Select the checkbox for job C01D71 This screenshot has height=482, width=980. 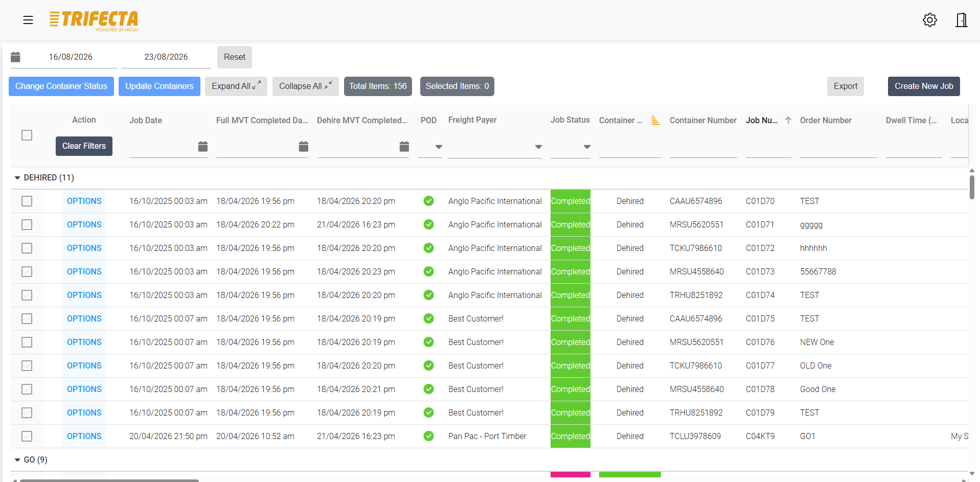click(27, 225)
